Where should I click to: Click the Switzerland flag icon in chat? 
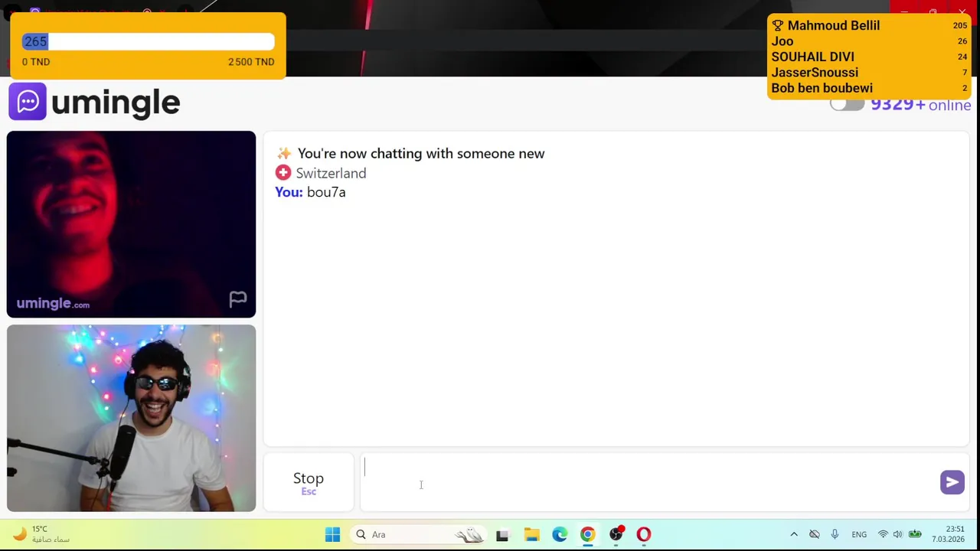tap(283, 173)
